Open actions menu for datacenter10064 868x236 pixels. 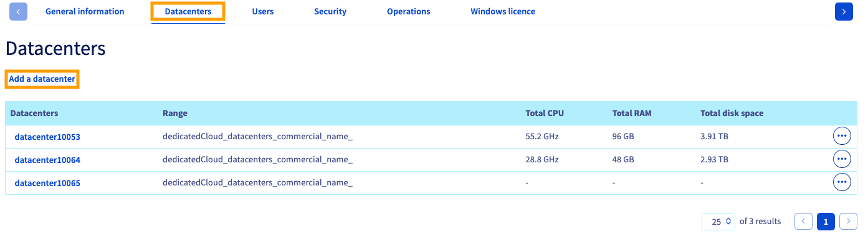(x=842, y=159)
